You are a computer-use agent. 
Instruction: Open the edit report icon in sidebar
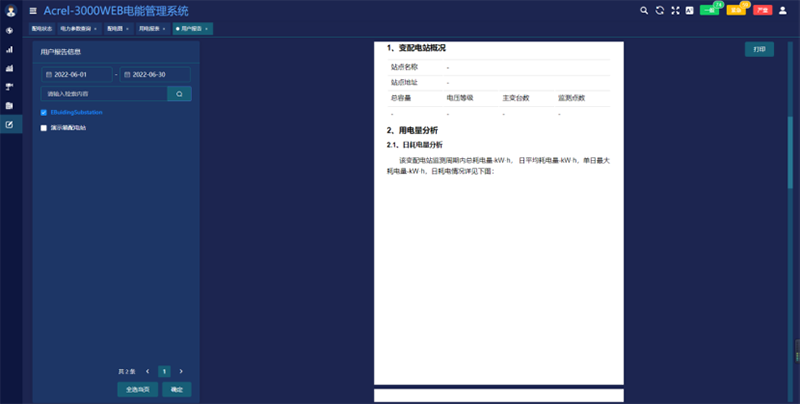click(9, 124)
